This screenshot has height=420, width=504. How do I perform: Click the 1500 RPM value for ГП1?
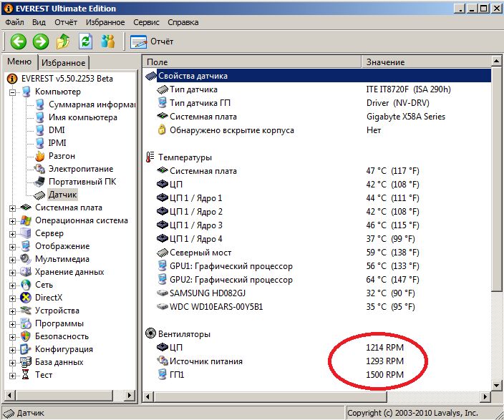click(384, 375)
